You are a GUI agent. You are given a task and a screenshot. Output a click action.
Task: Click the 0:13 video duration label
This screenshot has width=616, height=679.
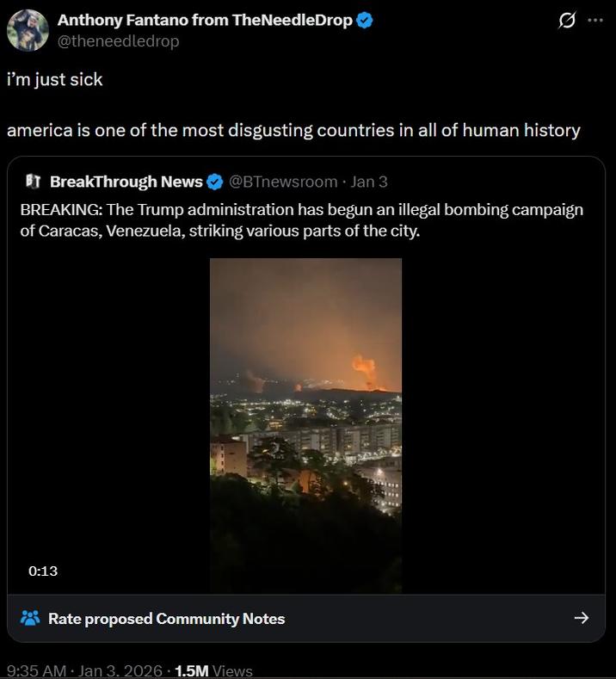pyautogui.click(x=43, y=571)
